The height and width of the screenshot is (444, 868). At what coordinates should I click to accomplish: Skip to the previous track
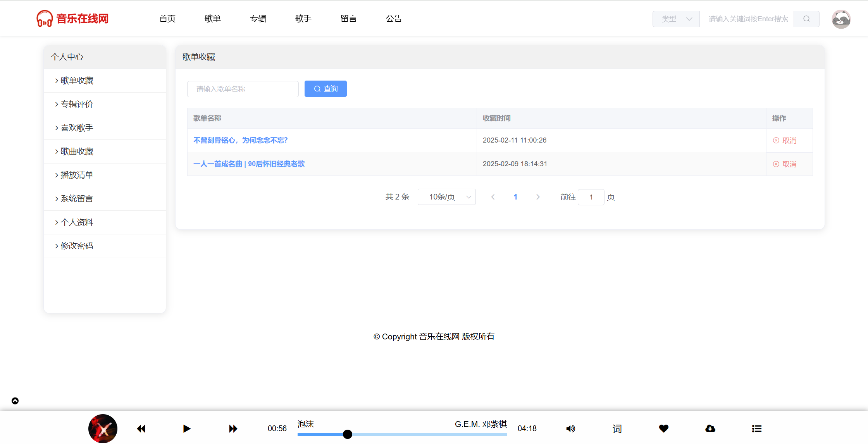[x=141, y=429]
